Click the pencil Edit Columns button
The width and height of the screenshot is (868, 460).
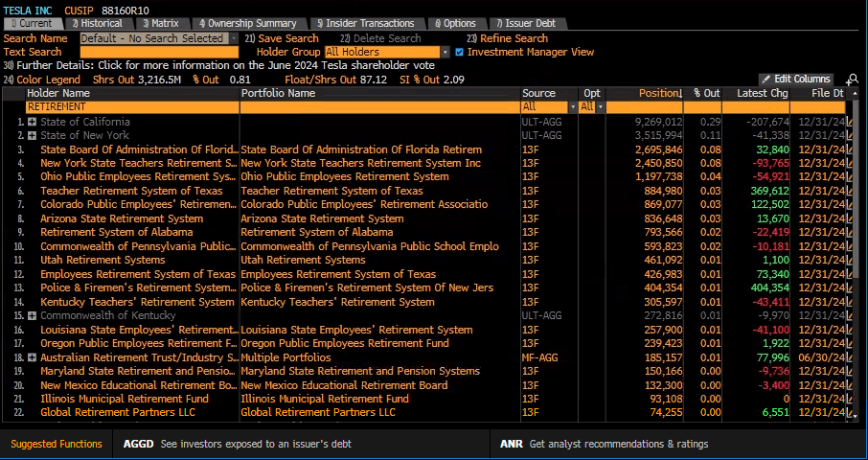coord(796,79)
